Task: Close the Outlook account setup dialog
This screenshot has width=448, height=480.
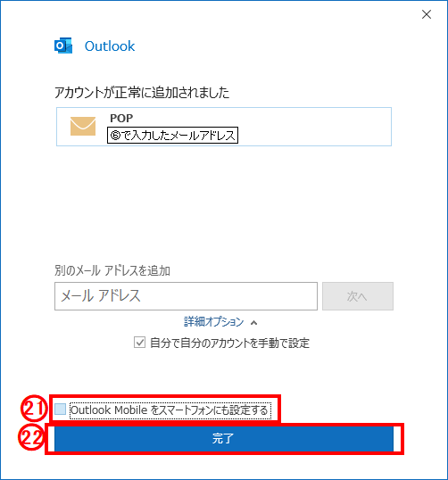Action: click(427, 14)
